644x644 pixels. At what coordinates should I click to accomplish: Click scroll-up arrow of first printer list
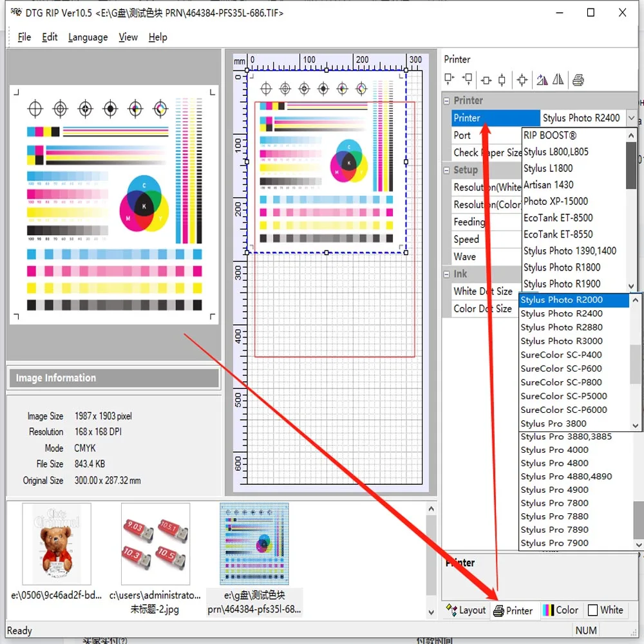(631, 135)
